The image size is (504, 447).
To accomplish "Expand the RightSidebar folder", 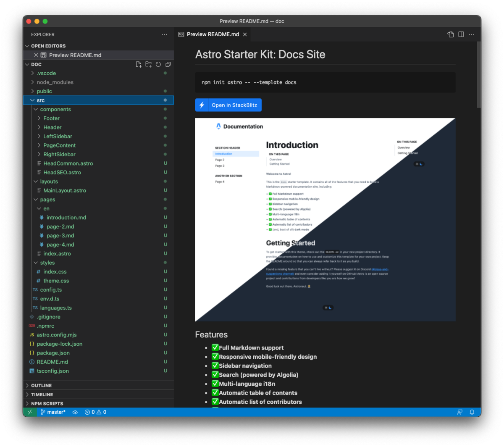I will click(x=98, y=155).
